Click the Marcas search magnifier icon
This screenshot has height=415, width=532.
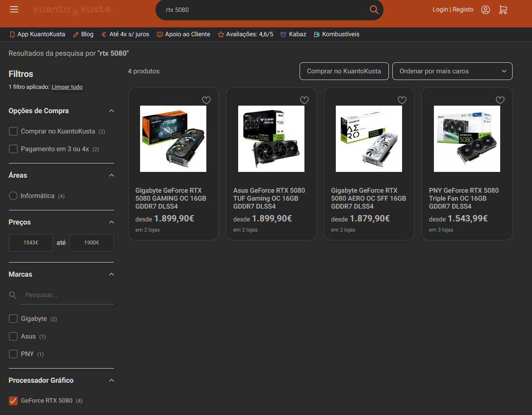click(x=13, y=295)
